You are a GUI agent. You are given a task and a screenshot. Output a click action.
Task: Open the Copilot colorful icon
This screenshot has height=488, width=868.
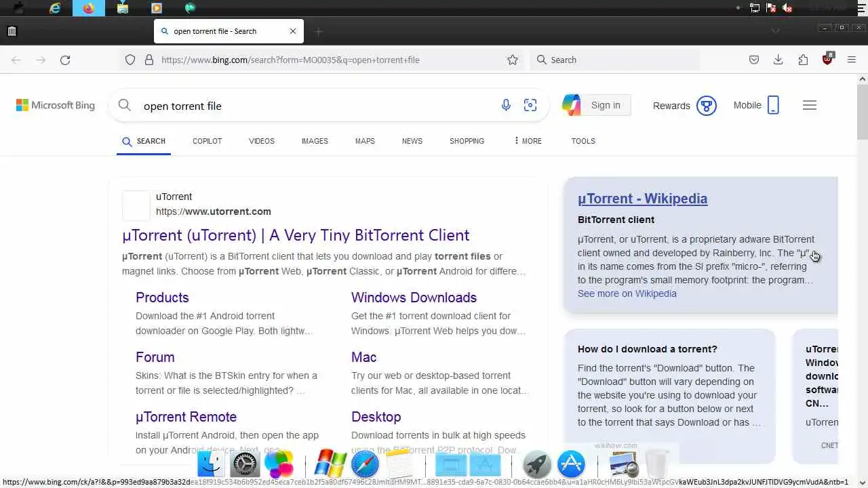tap(572, 105)
